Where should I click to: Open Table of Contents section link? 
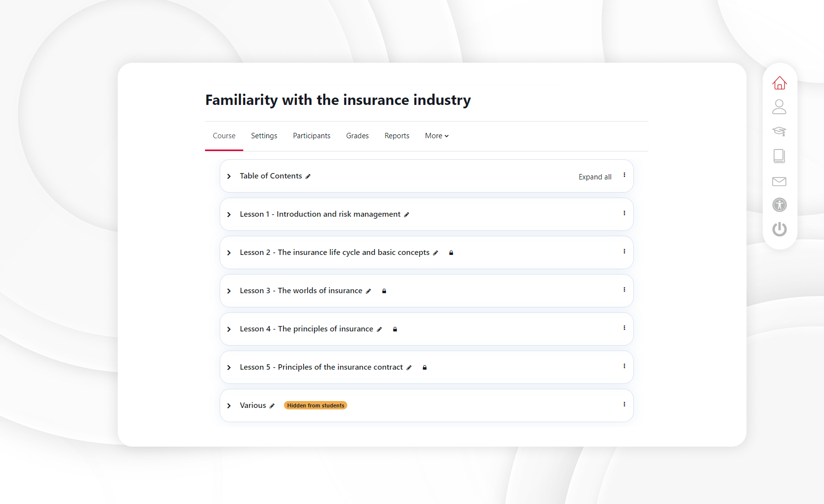[x=271, y=176]
